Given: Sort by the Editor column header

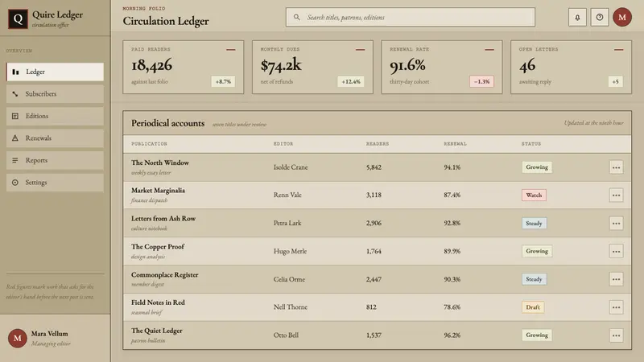Looking at the screenshot, I should [x=283, y=144].
